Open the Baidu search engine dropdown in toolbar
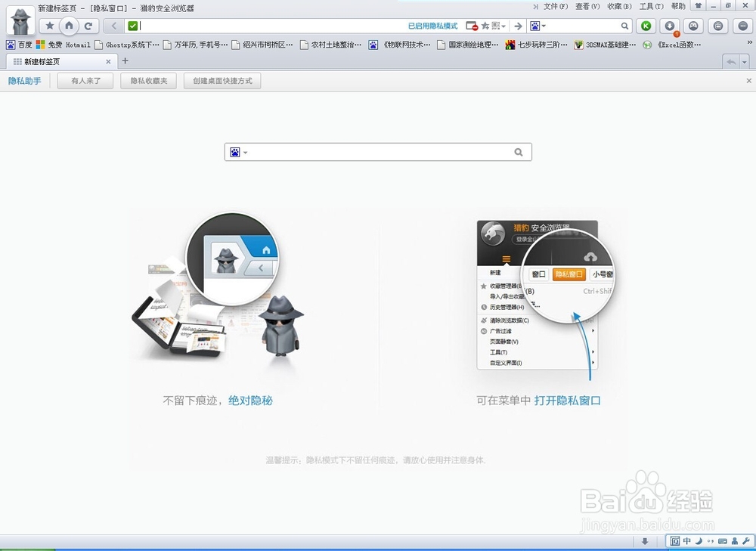The image size is (756, 551). pyautogui.click(x=538, y=26)
